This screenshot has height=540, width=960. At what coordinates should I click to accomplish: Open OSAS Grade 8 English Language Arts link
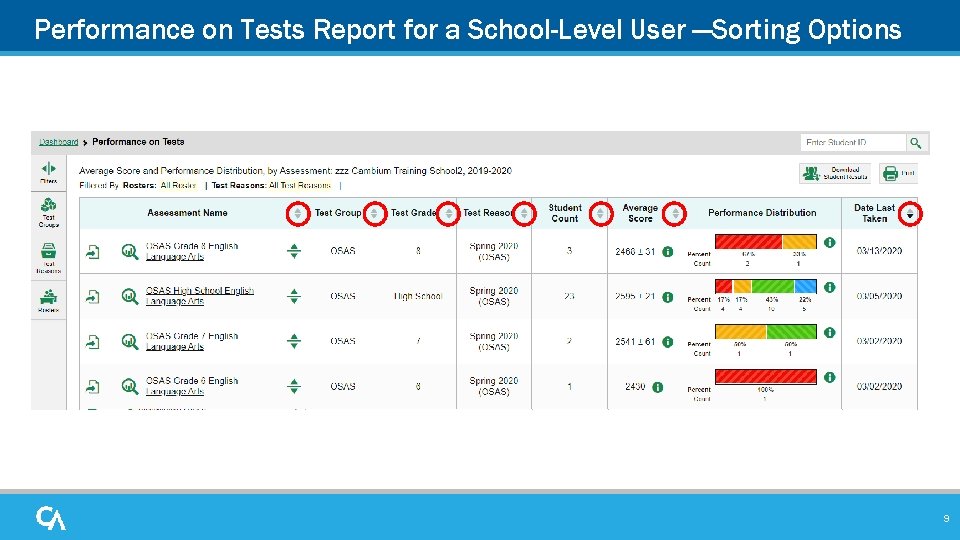tap(192, 251)
